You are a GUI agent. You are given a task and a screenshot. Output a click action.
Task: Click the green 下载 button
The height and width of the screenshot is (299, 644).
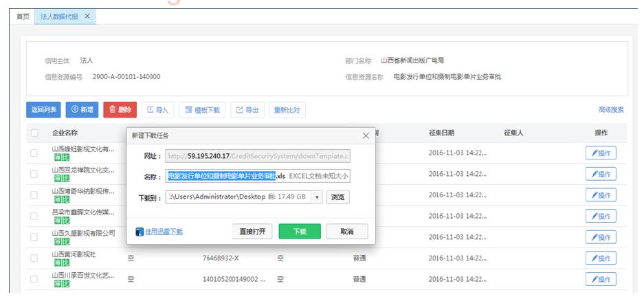coord(300,232)
